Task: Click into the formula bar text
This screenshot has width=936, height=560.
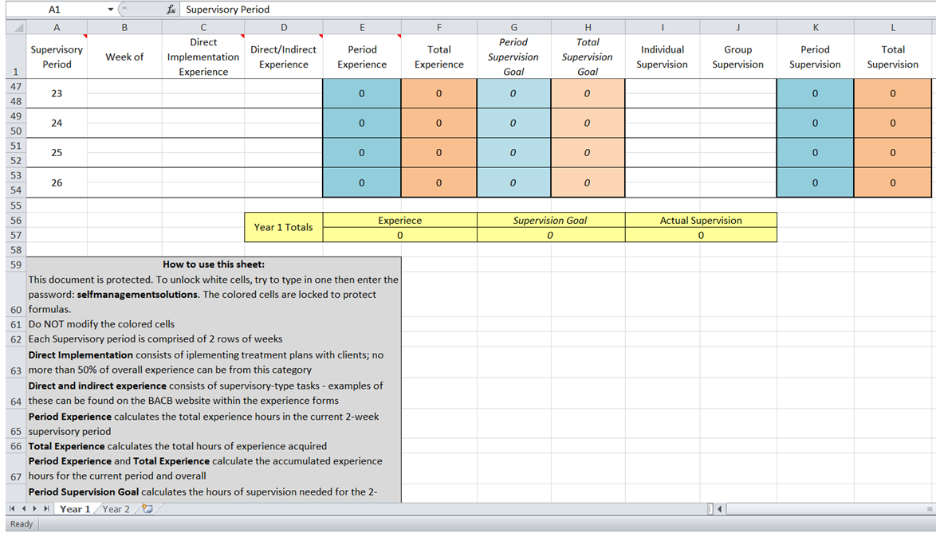Action: (x=557, y=10)
